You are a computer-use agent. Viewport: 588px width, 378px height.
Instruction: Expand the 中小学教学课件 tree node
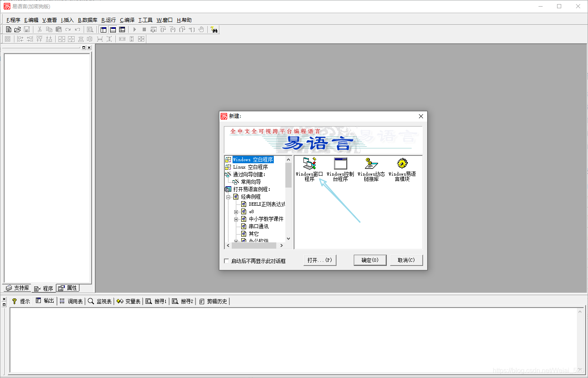click(x=236, y=219)
